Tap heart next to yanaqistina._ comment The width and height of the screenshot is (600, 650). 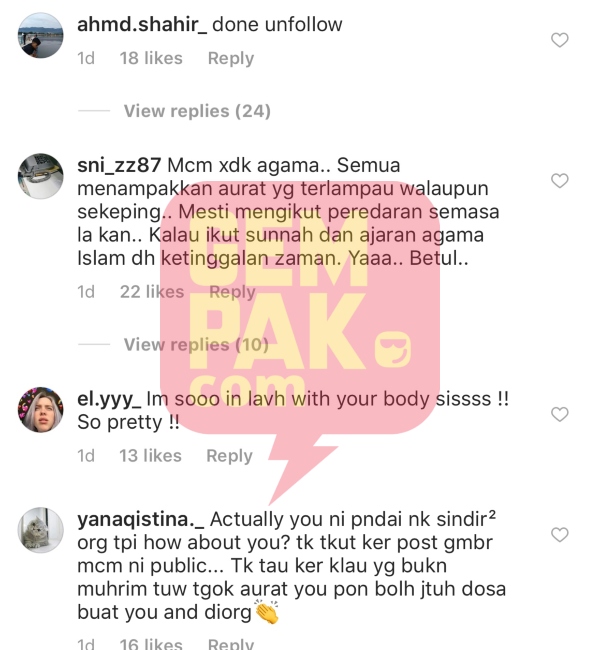pos(559,534)
